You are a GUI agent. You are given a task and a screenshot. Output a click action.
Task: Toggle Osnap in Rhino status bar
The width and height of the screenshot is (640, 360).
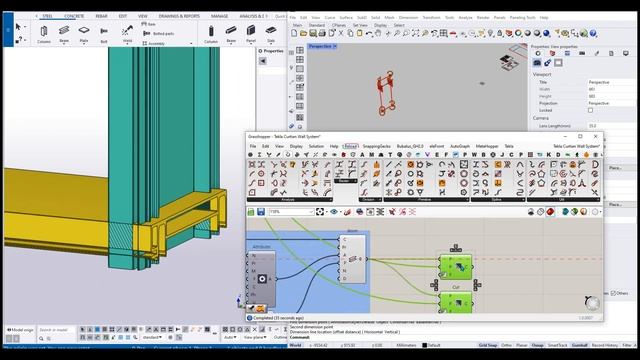(x=537, y=345)
